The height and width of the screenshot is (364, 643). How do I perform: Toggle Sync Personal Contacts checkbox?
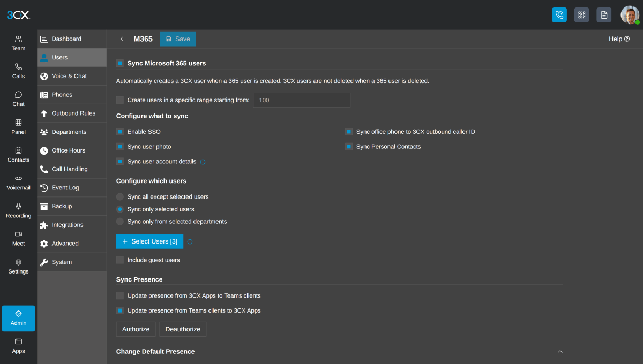[x=349, y=147]
